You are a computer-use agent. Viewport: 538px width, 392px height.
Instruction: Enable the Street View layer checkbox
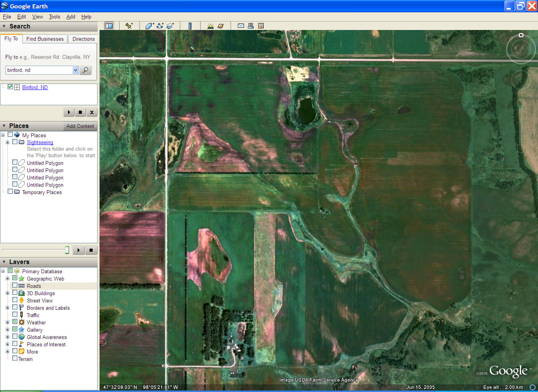[x=15, y=300]
